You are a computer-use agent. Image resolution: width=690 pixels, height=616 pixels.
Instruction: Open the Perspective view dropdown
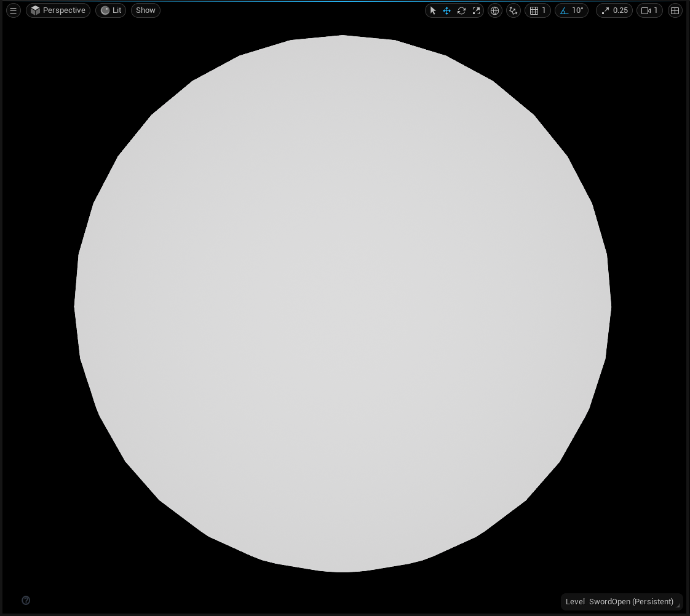pos(58,10)
